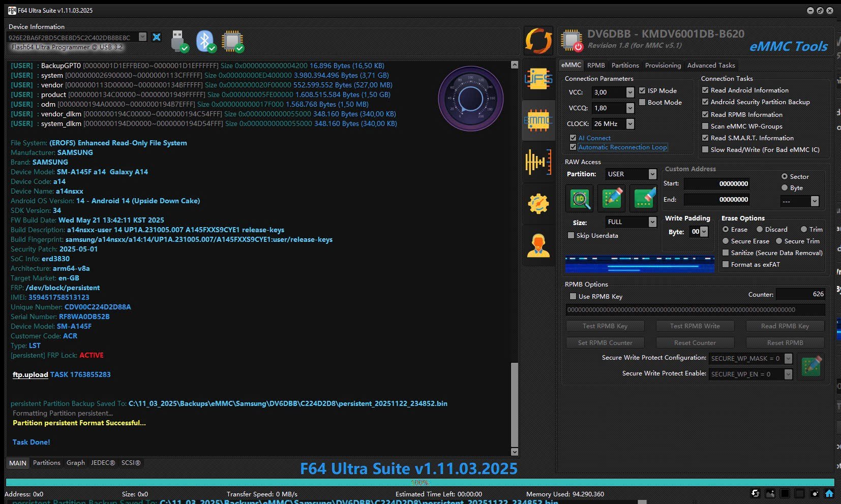The width and height of the screenshot is (841, 504).
Task: Click the Erase partition eraser icon
Action: [x=644, y=198]
